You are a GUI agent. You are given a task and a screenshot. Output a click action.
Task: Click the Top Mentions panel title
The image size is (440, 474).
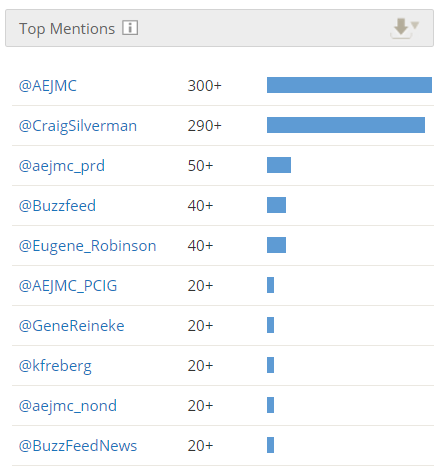click(x=67, y=29)
